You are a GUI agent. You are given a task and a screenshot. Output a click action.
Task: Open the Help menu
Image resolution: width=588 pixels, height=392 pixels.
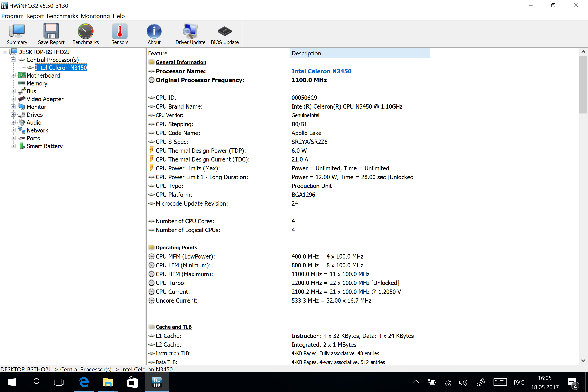pyautogui.click(x=119, y=16)
